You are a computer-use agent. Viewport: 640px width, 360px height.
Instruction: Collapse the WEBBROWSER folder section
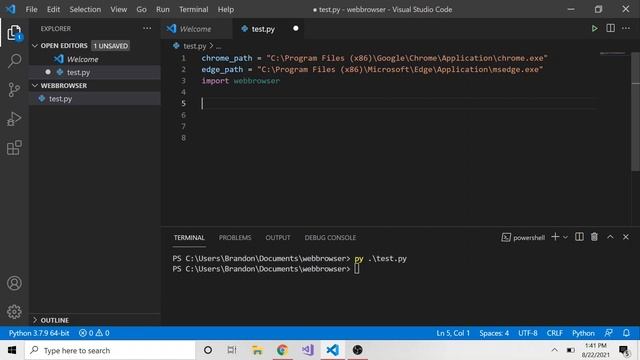[x=35, y=85]
